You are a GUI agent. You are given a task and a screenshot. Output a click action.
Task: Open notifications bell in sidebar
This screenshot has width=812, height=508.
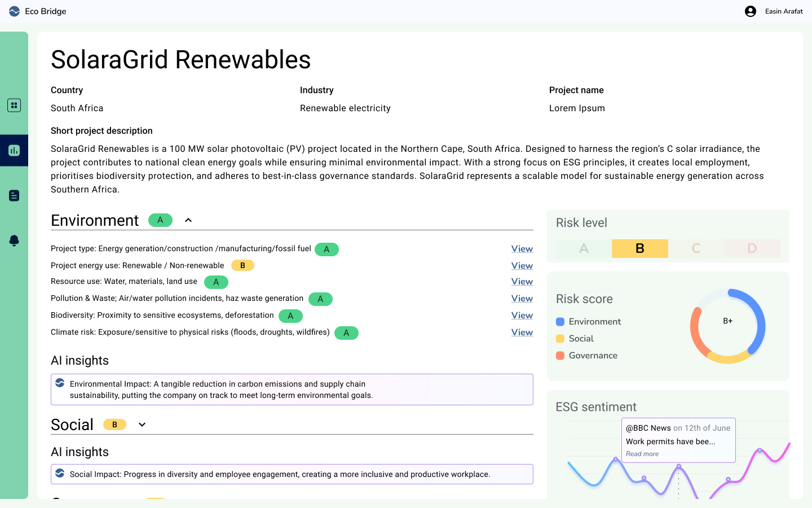[14, 241]
